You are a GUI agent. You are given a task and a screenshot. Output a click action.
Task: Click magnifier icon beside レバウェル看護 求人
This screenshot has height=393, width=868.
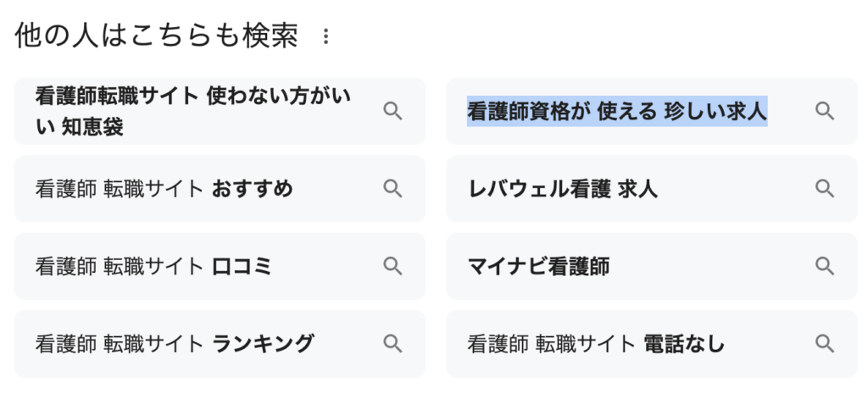pyautogui.click(x=824, y=189)
